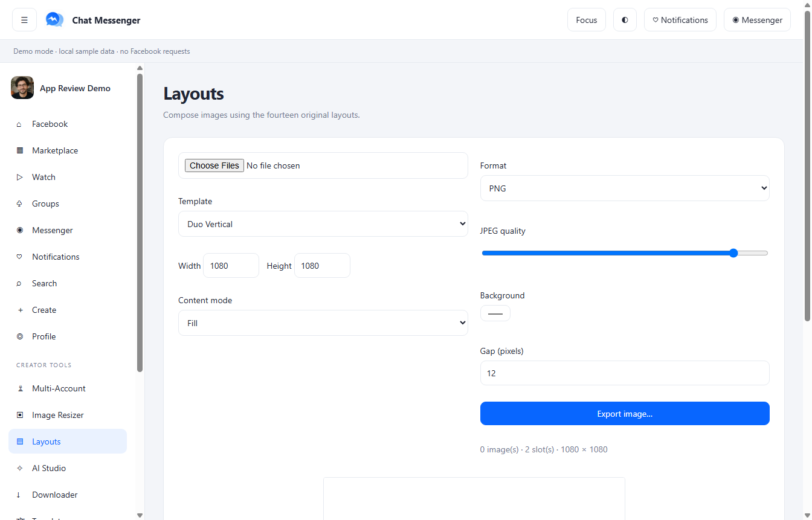This screenshot has height=520, width=812.
Task: Click Facebook home icon in sidebar
Action: (x=19, y=124)
